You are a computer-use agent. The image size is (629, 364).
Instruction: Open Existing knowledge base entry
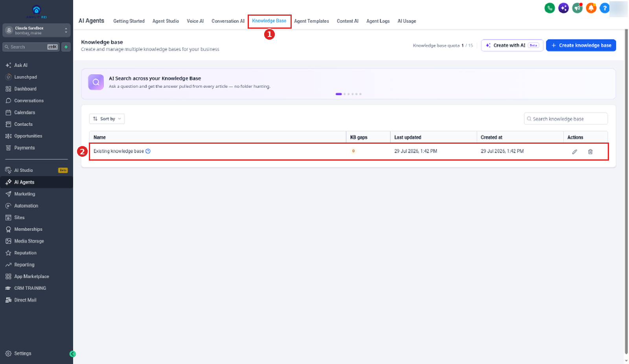tap(119, 151)
